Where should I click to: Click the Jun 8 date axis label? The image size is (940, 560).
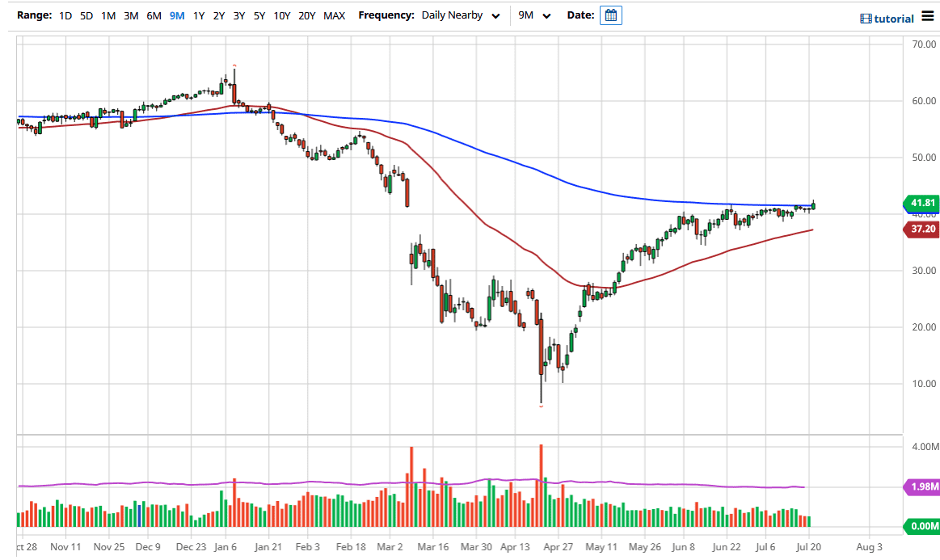tap(684, 547)
